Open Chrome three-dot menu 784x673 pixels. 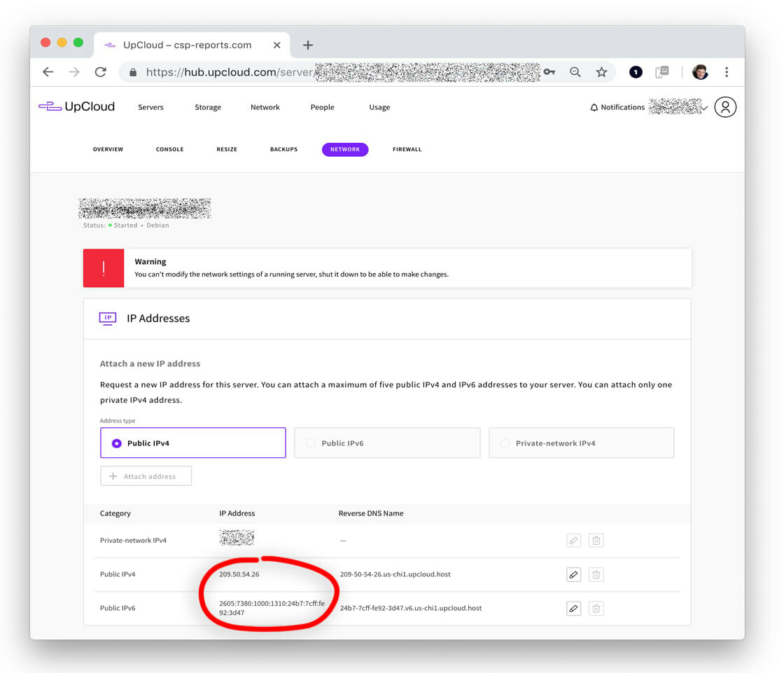click(x=727, y=72)
